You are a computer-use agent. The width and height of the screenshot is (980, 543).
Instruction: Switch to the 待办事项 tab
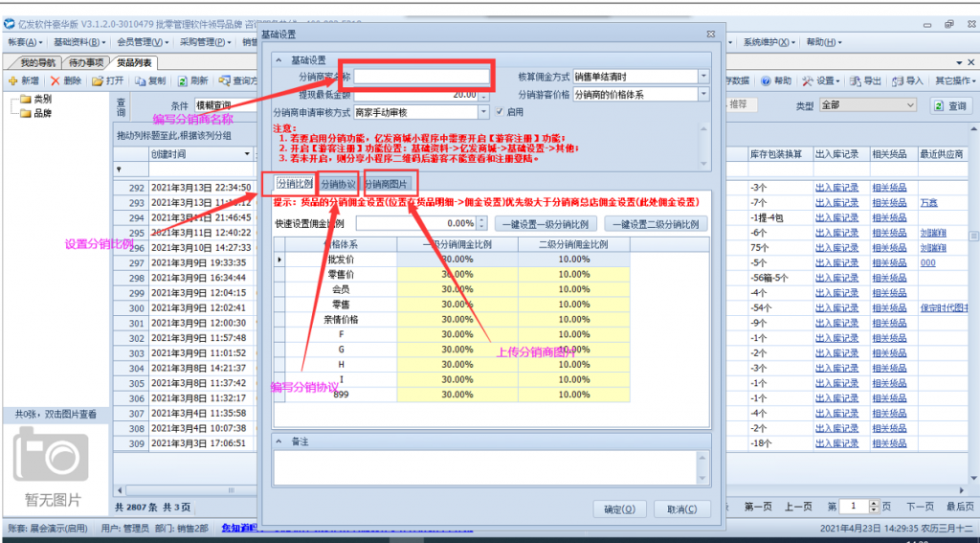coord(85,62)
